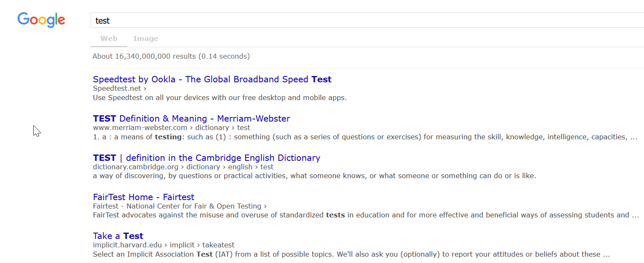Open Speedtest by Ookla result link
This screenshot has height=263, width=644.
212,79
